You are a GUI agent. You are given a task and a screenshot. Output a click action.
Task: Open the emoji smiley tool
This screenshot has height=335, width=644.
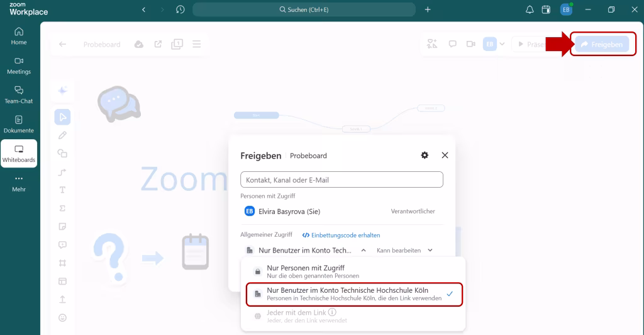(x=62, y=317)
